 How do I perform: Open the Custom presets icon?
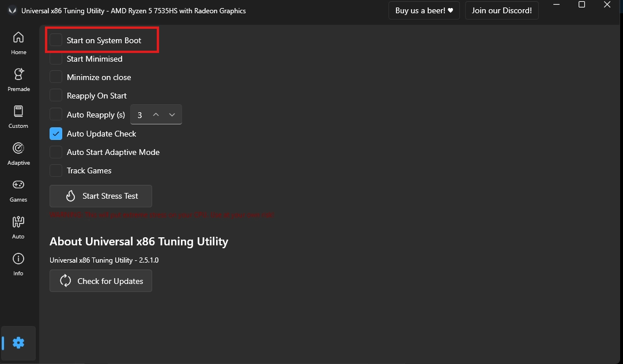pos(18,111)
